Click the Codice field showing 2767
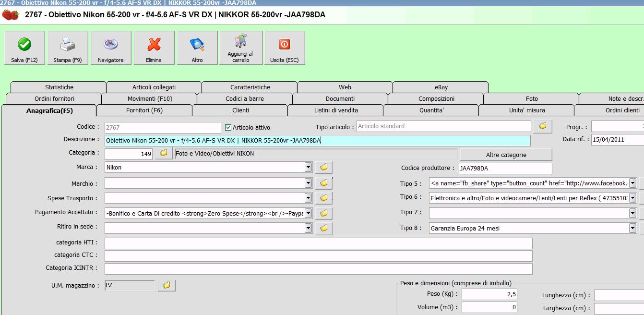The height and width of the screenshot is (315, 644). [163, 128]
